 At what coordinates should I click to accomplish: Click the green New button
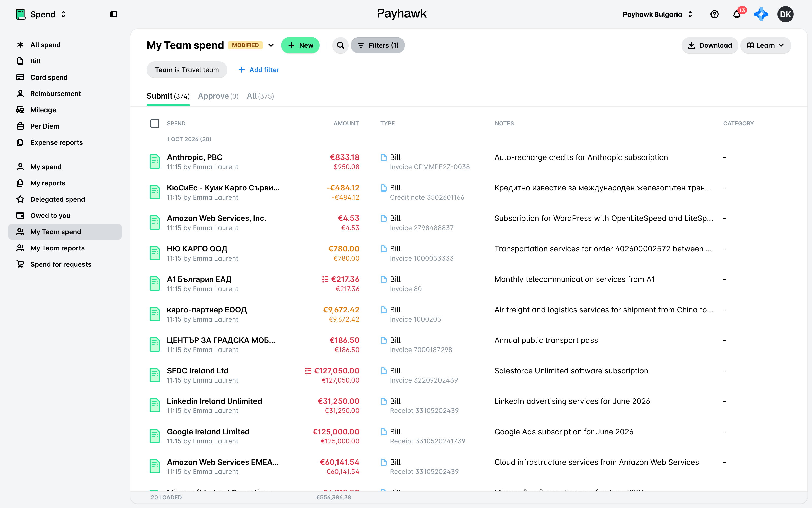click(x=300, y=45)
